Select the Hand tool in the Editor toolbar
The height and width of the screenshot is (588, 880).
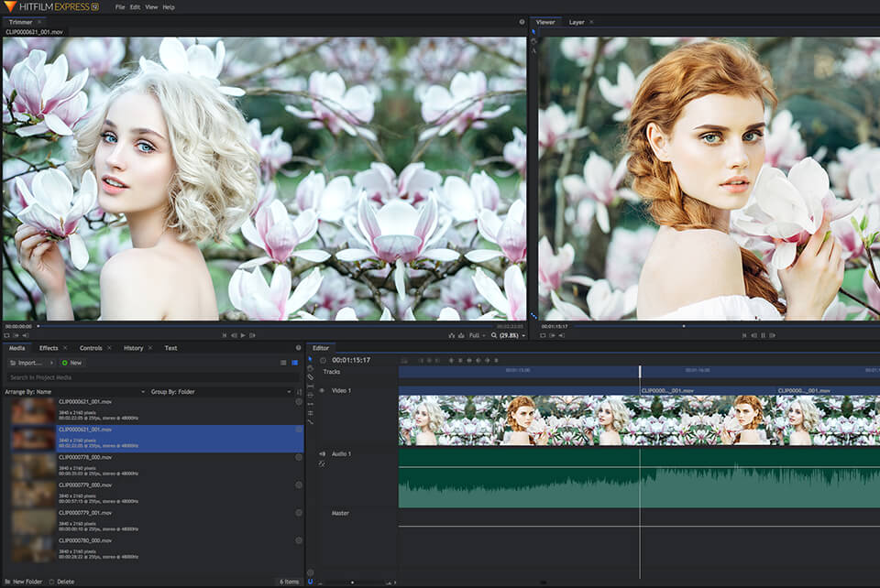tap(310, 368)
